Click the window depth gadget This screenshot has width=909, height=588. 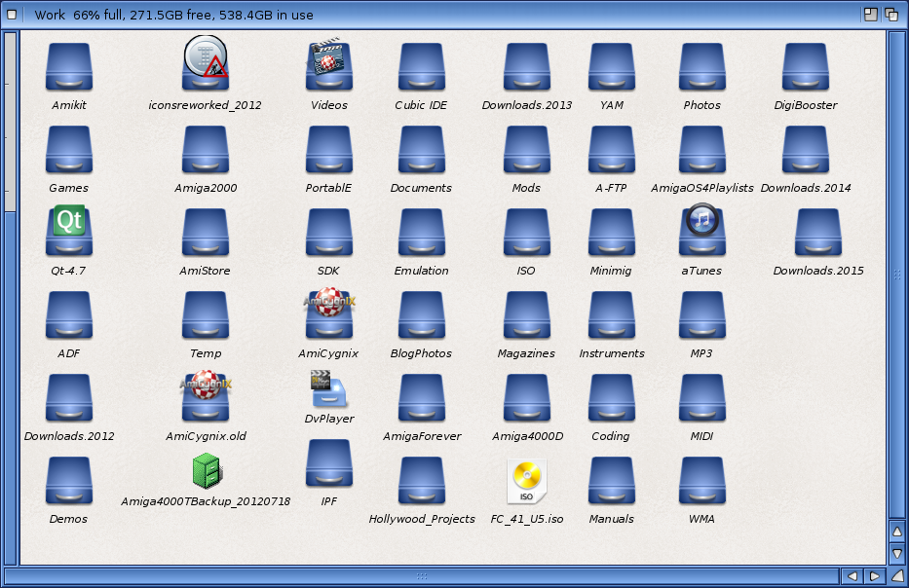coord(891,15)
